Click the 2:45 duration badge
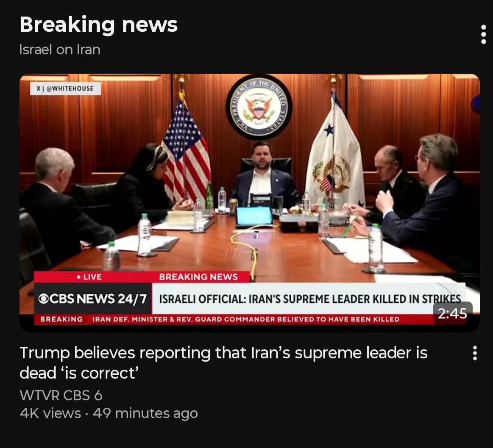 coord(452,313)
